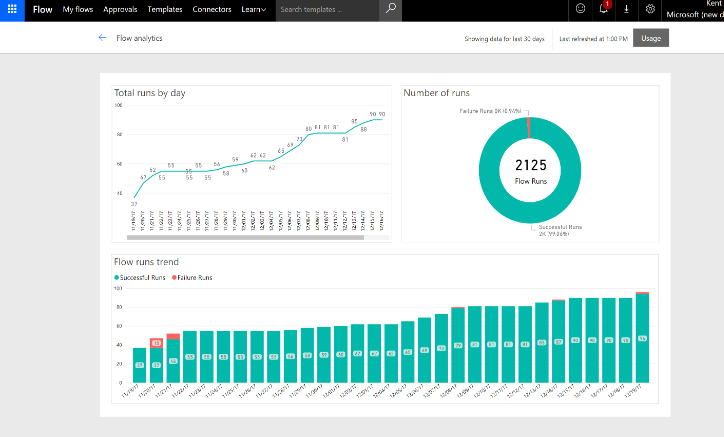Click the Flow home logo text
The image size is (724, 437).
point(42,10)
